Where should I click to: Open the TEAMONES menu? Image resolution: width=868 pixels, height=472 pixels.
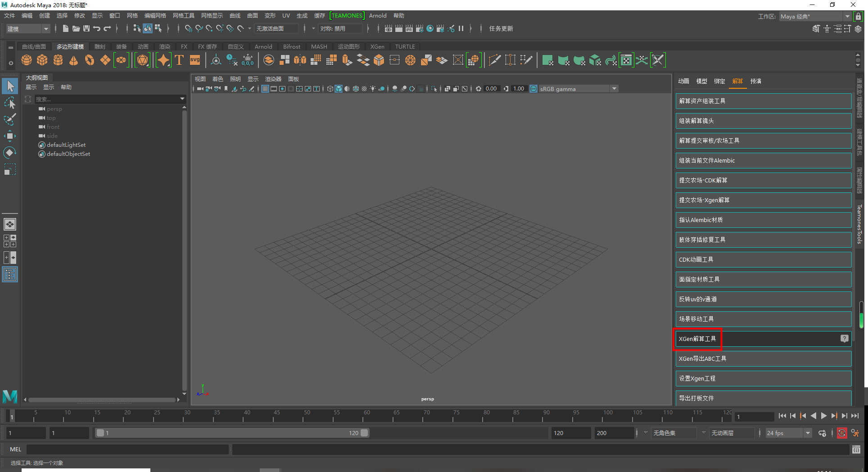click(x=347, y=16)
